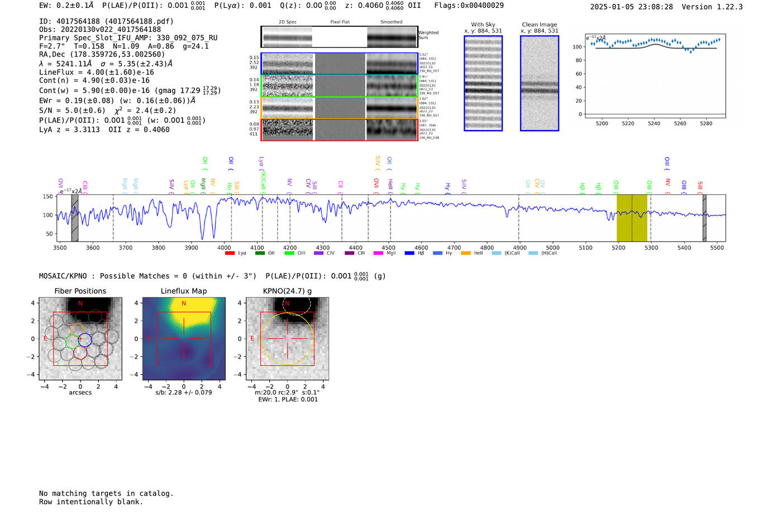The height and width of the screenshot is (532, 782).
Task: Click the s/b: 2.28 +/- 0.079 caption
Action: pyautogui.click(x=184, y=392)
